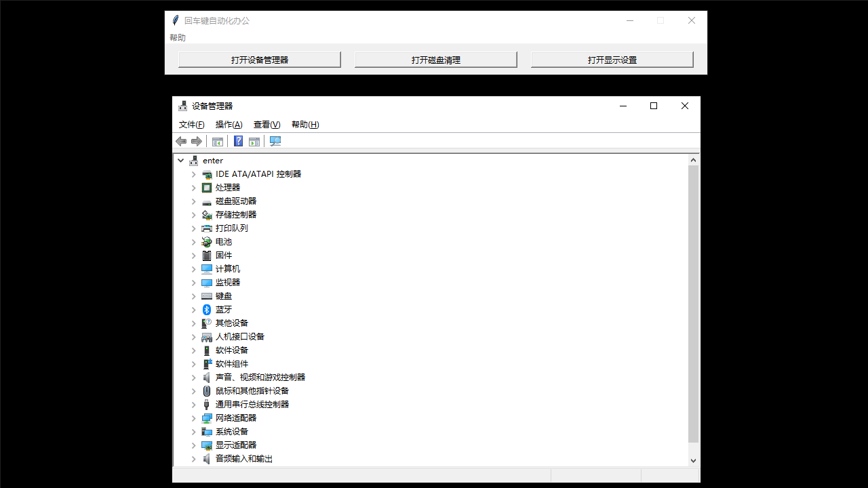Open the 查看(V) menu
This screenshot has width=868, height=488.
click(x=266, y=124)
